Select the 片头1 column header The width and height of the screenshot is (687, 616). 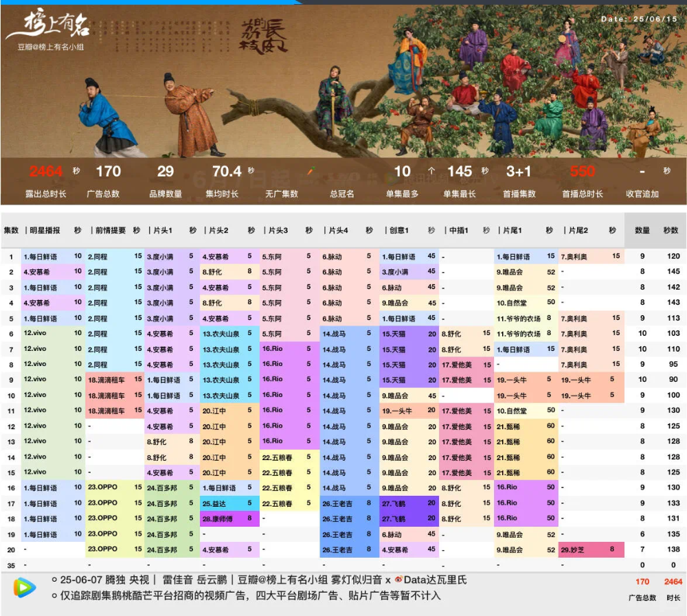coord(163,230)
